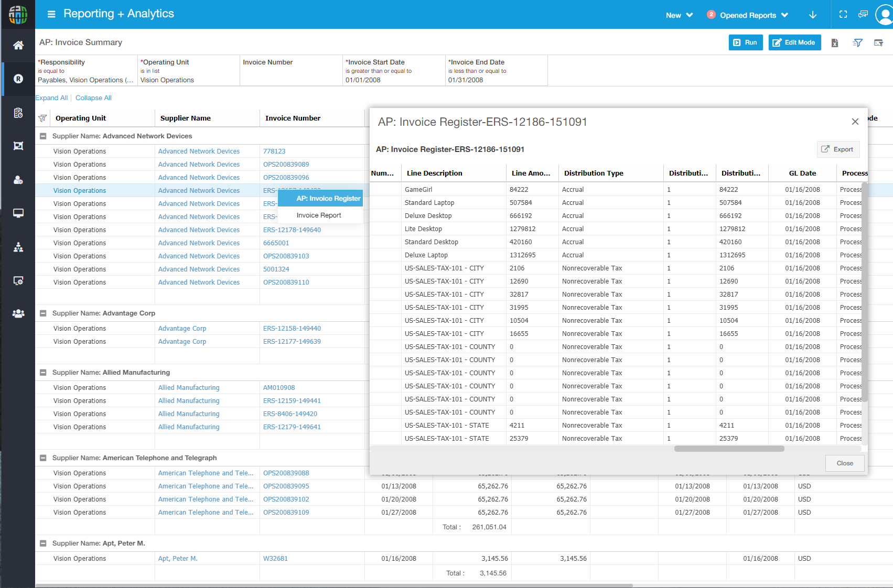
Task: Click the Excel export icon beside Edit Mode
Action: [x=835, y=43]
